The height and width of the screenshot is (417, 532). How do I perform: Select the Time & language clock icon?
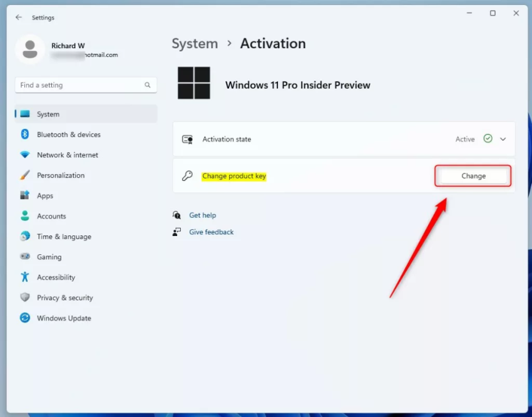[23, 236]
